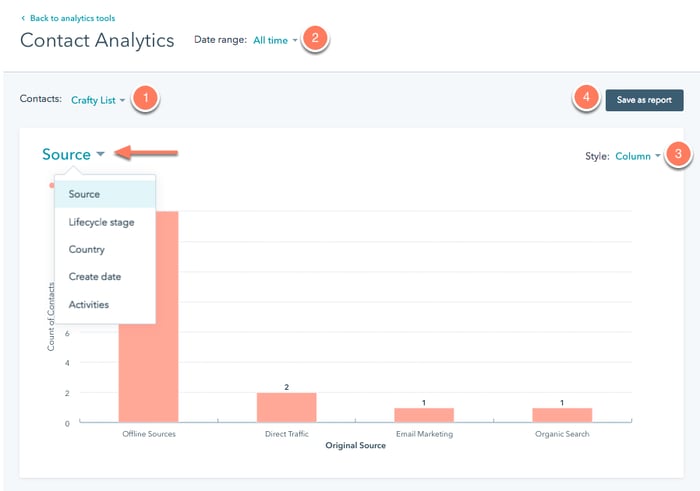Click the Direct Traffic axis label
Image resolution: width=700 pixels, height=491 pixels.
[287, 434]
